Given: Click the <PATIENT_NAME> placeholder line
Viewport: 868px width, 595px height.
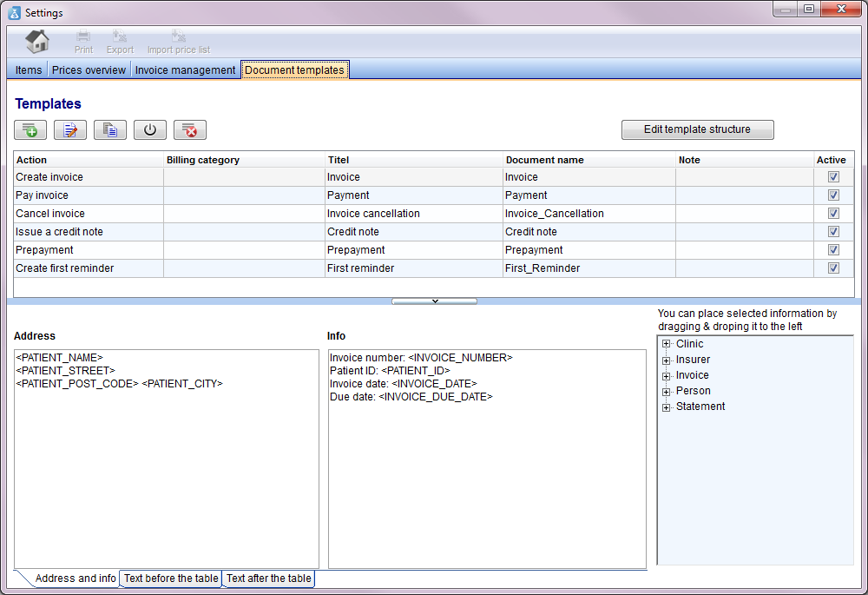Looking at the screenshot, I should [60, 358].
